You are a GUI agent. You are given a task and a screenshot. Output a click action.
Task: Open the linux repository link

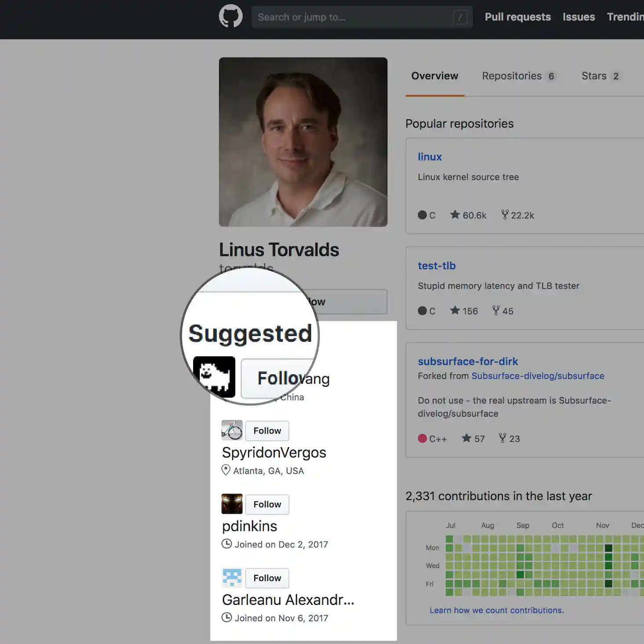[430, 157]
